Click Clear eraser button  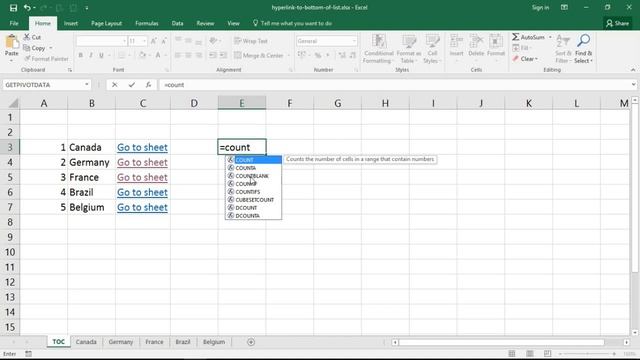point(525,59)
